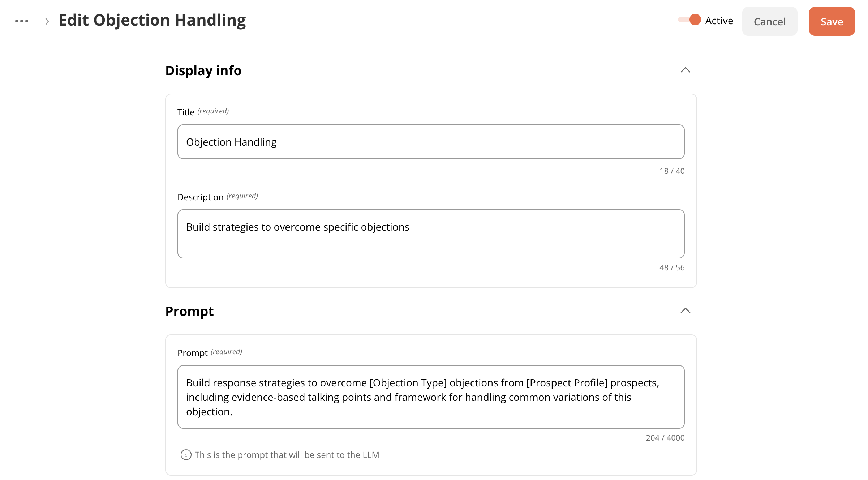Viewport: 868px width, 480px height.
Task: Click the prompt sent to LLM hint text
Action: (x=287, y=455)
